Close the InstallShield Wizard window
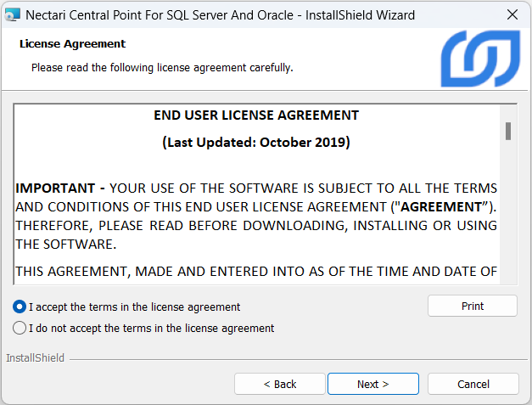 tap(512, 14)
